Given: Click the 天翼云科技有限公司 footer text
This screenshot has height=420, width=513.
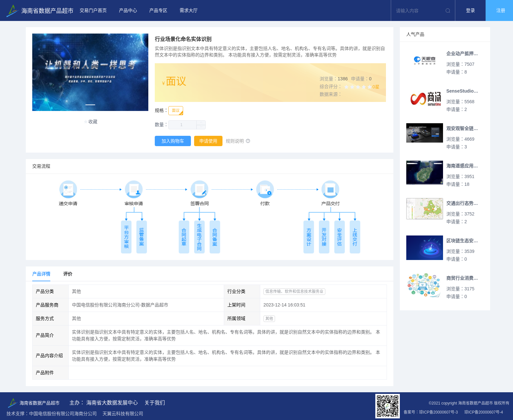Looking at the screenshot, I should [123, 414].
